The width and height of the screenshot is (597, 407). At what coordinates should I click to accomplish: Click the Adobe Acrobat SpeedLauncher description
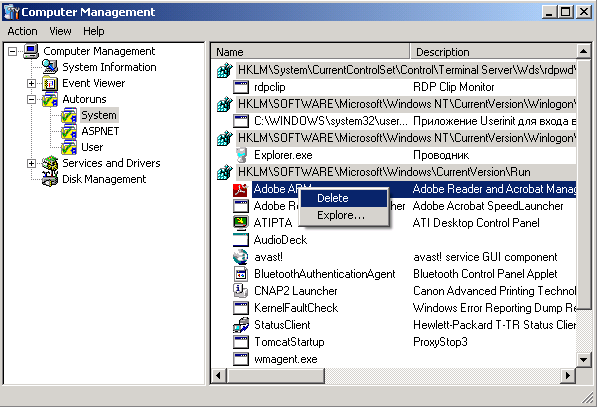(x=488, y=206)
